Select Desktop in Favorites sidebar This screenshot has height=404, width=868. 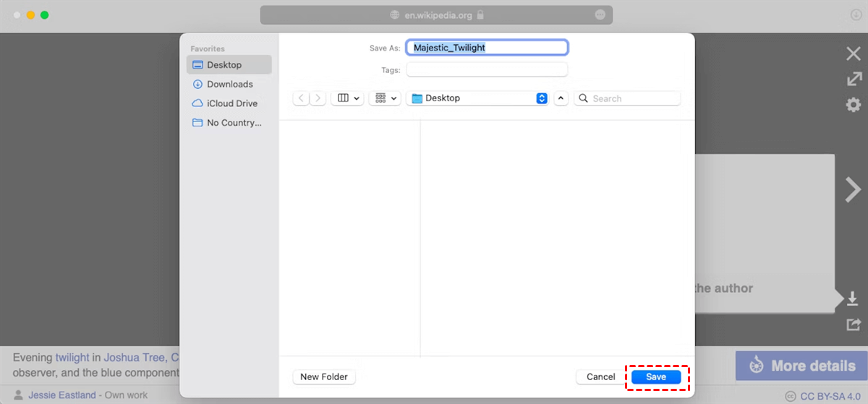pos(229,65)
